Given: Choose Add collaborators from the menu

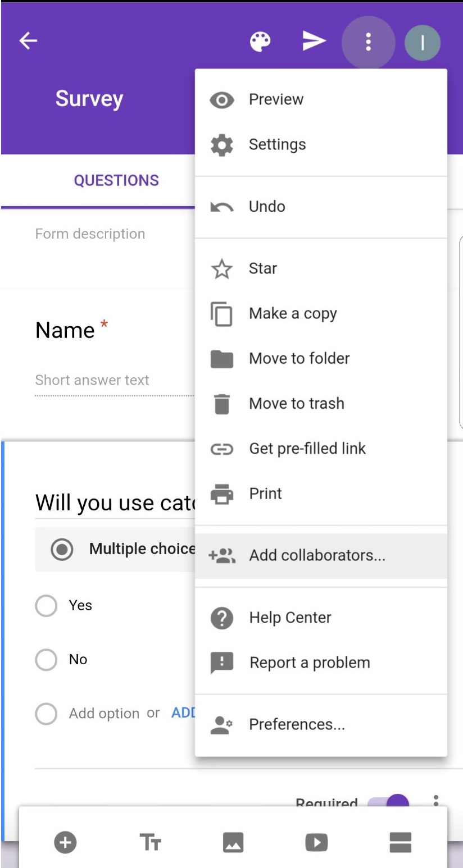Looking at the screenshot, I should coord(317,556).
